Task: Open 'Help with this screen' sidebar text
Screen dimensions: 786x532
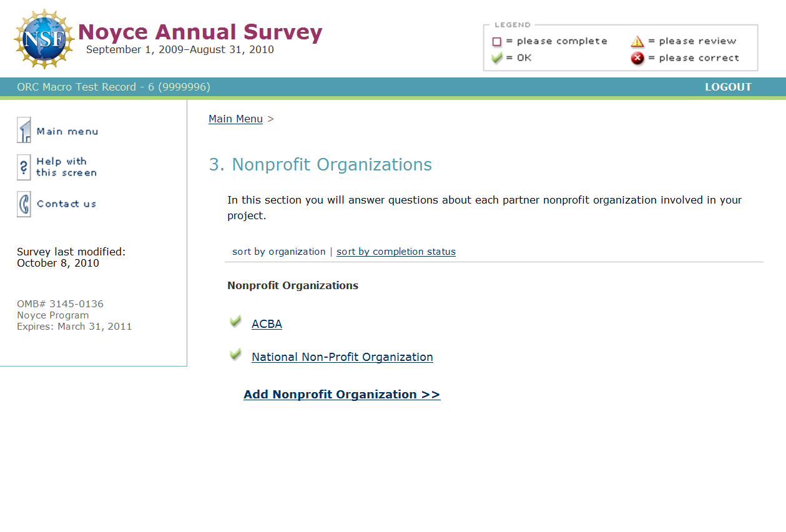Action: [66, 167]
